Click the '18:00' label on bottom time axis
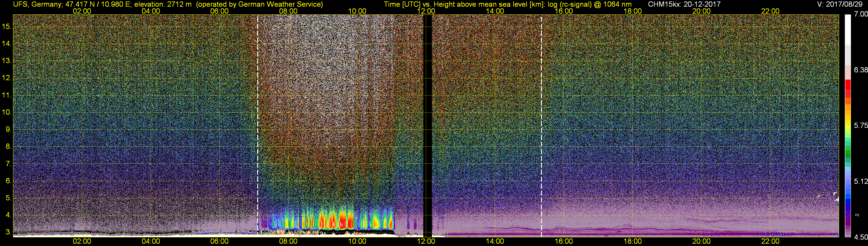 tap(632, 241)
